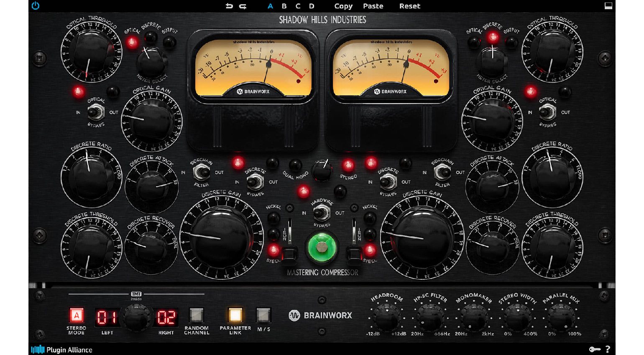The width and height of the screenshot is (644, 355).
Task: Click the right Optical Threshold knob
Action: (552, 51)
